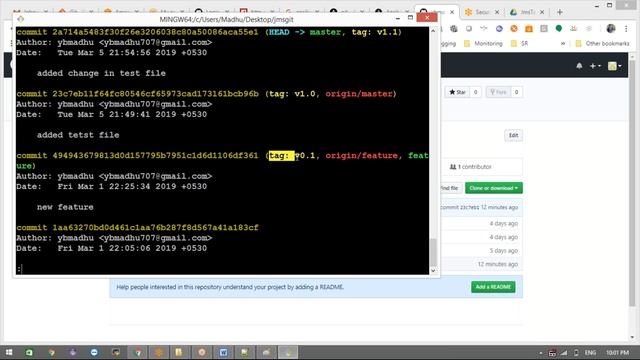Click the 'new feature' commit message
Image resolution: width=640 pixels, height=360 pixels.
(65, 207)
